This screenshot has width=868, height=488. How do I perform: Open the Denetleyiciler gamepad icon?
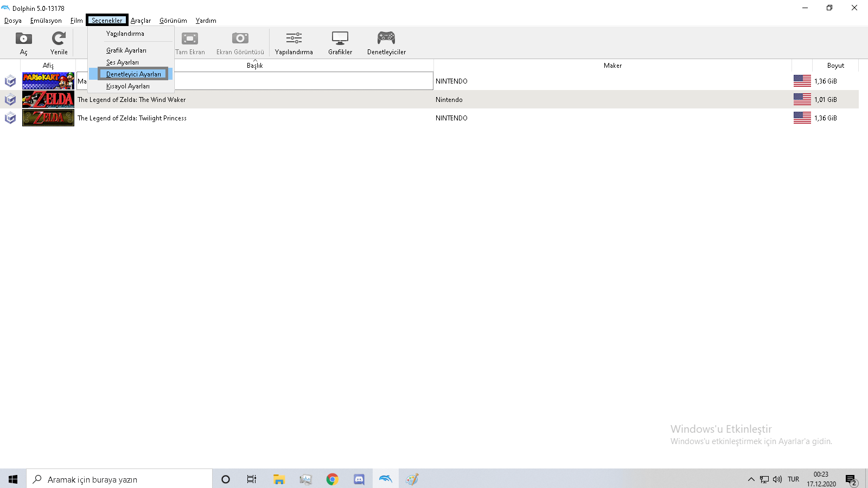(x=386, y=38)
